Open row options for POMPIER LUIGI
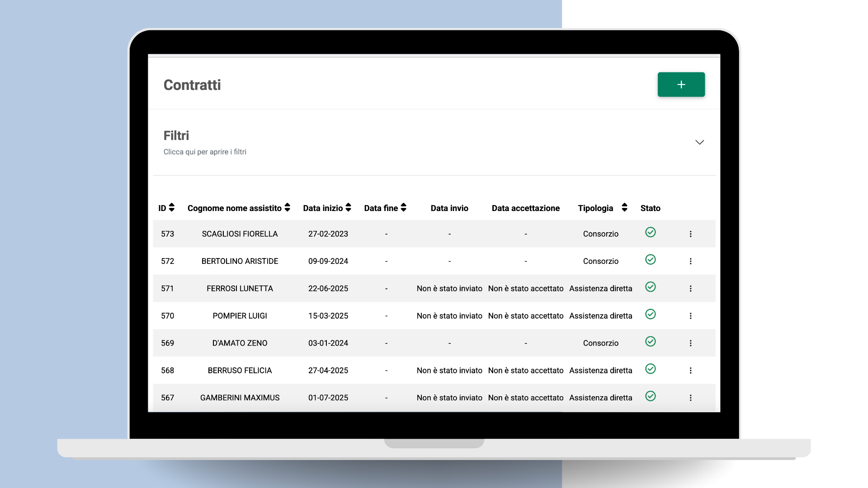868x488 pixels. (690, 316)
